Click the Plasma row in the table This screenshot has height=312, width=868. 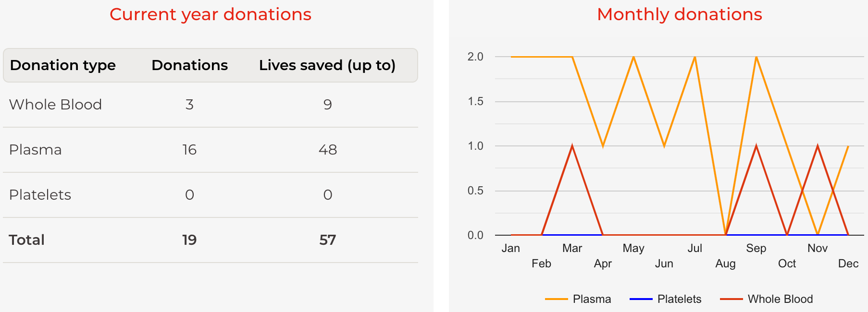point(211,150)
